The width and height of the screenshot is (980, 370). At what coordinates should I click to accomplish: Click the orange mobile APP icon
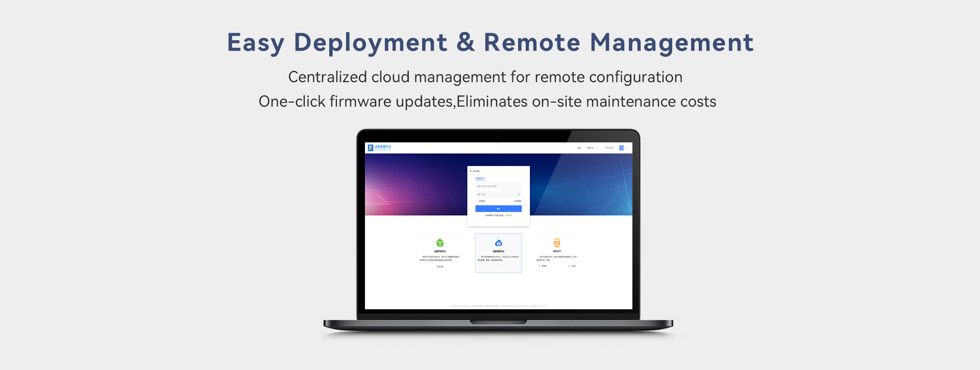(x=557, y=243)
